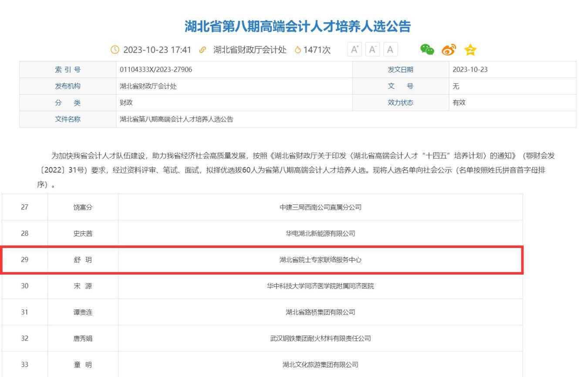Viewport: 588px width, 377px height.
Task: Click the clock icon beside publish time
Action: click(x=115, y=50)
